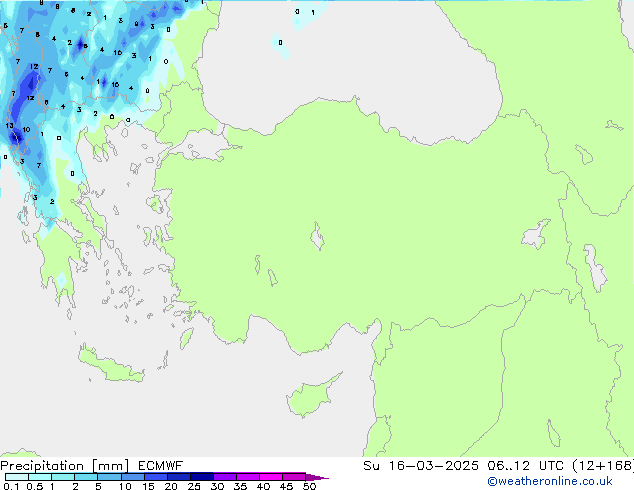Open the weatheronline.co.uk copyright link
Screen dimensions: 634x490
(x=549, y=481)
